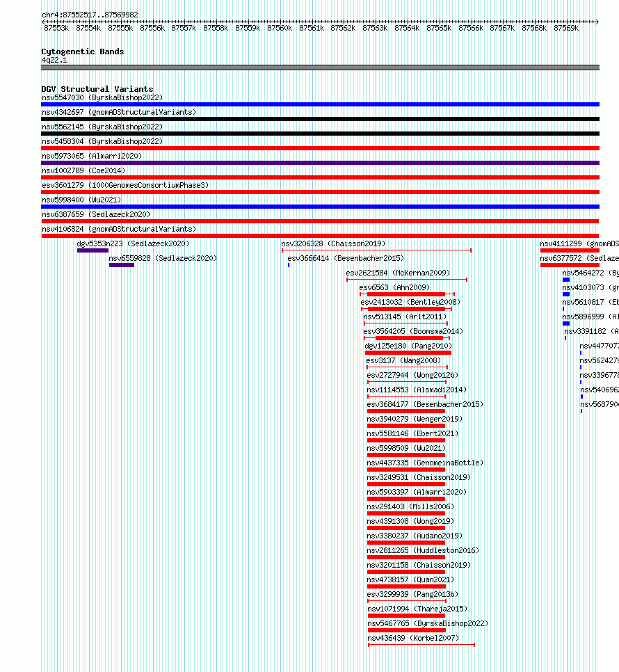The height and width of the screenshot is (672, 619).
Task: Select nsv5581146 (Ebert2021) label
Action: pyautogui.click(x=412, y=433)
